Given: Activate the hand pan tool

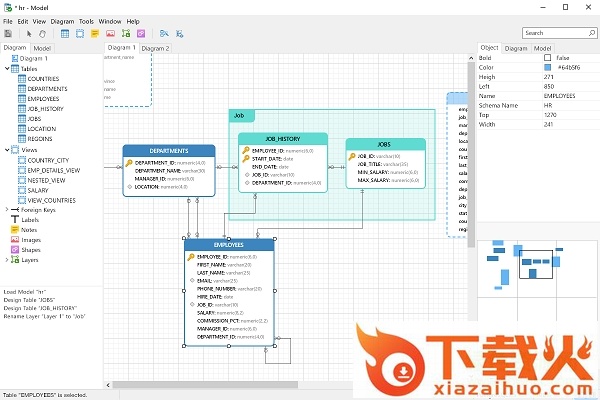Looking at the screenshot, I should pos(42,34).
